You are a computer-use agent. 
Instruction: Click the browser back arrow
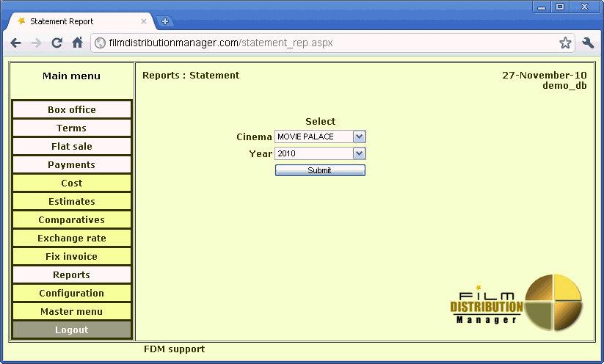(16, 43)
